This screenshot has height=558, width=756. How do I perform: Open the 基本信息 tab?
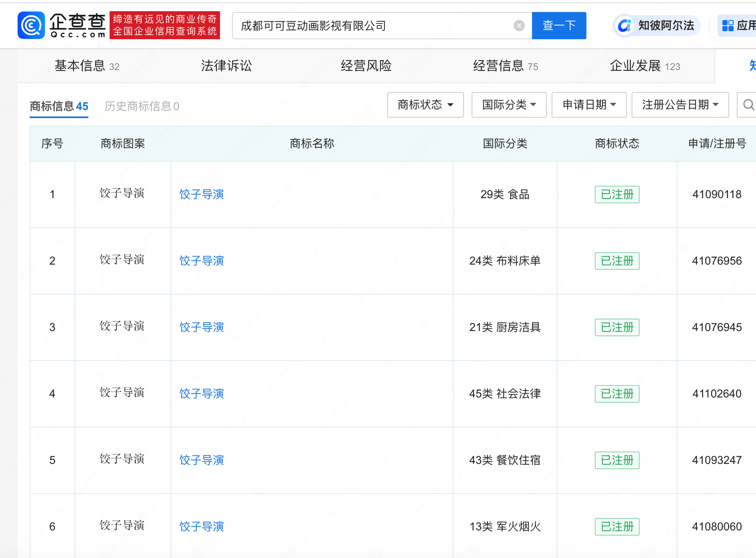point(87,66)
